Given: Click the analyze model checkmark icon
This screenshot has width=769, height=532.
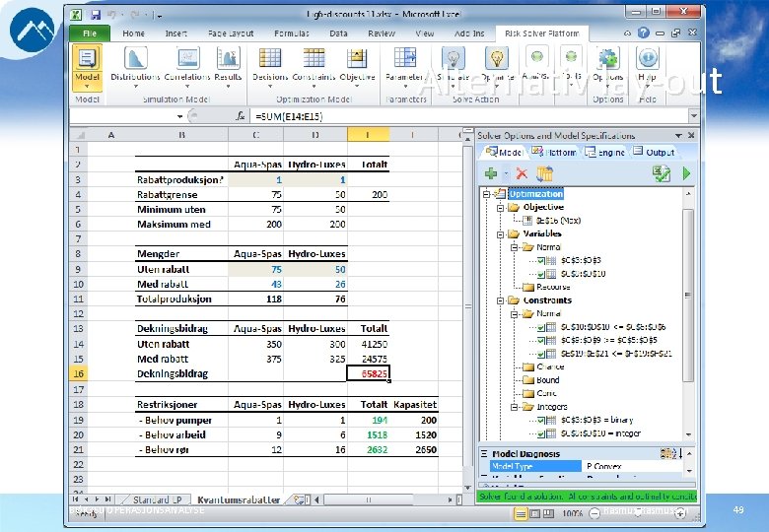Looking at the screenshot, I should [662, 173].
